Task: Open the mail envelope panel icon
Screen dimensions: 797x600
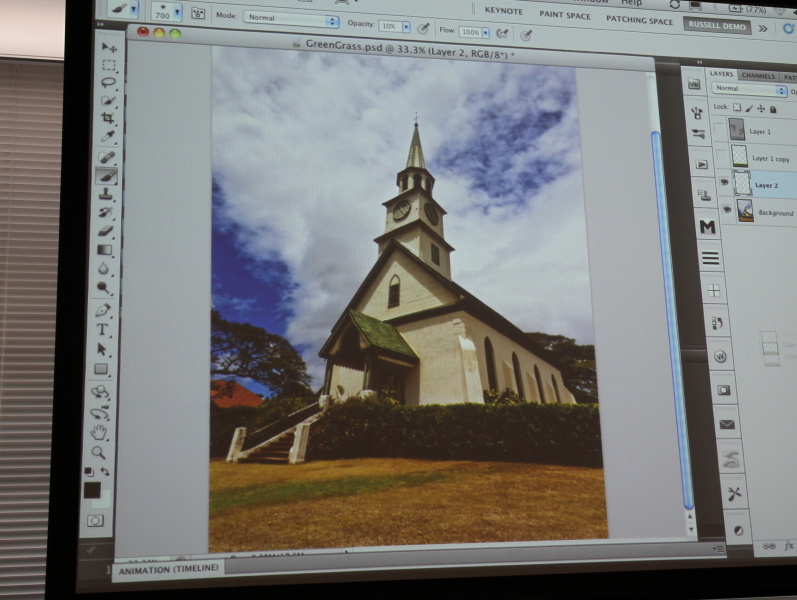Action: 727,424
